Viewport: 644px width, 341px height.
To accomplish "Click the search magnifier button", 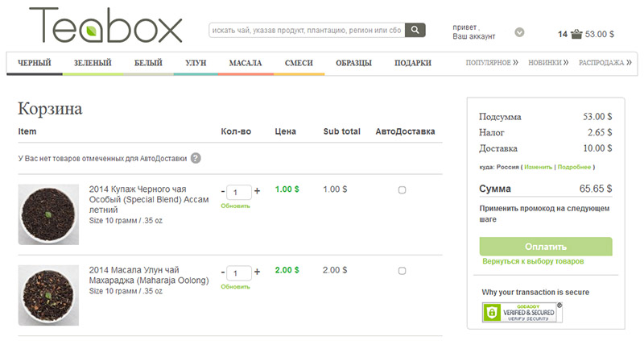I will click(415, 30).
